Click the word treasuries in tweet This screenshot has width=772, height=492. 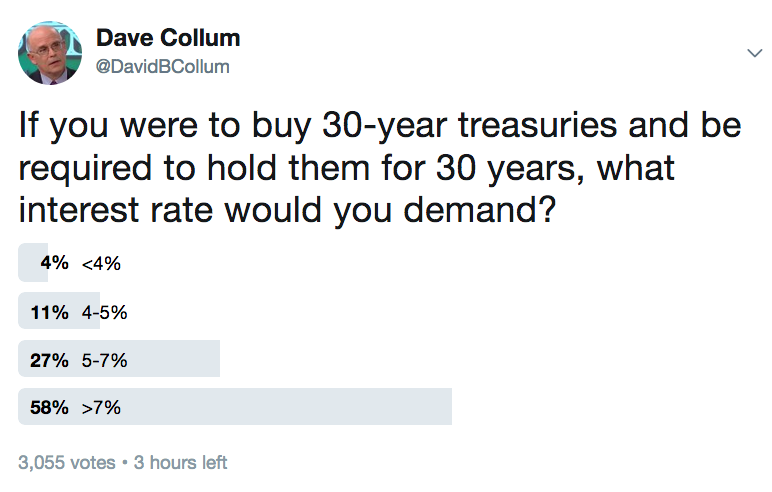click(537, 125)
